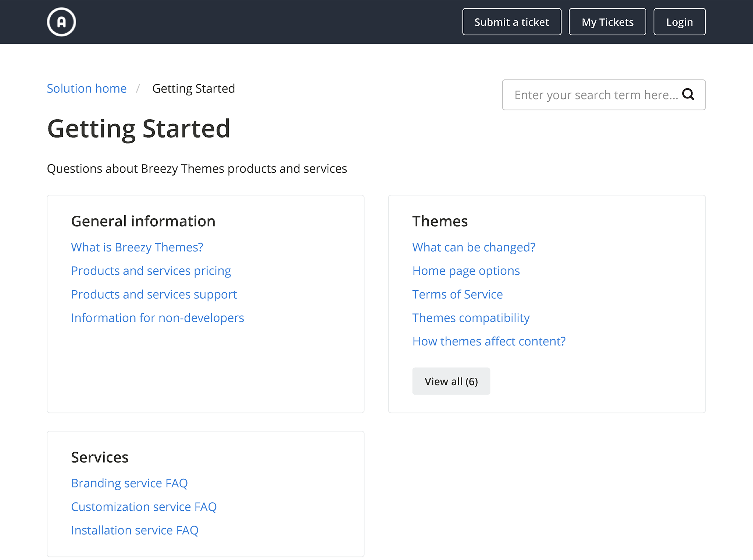Image resolution: width=753 pixels, height=560 pixels.
Task: Open Products and services pricing article
Action: (151, 271)
